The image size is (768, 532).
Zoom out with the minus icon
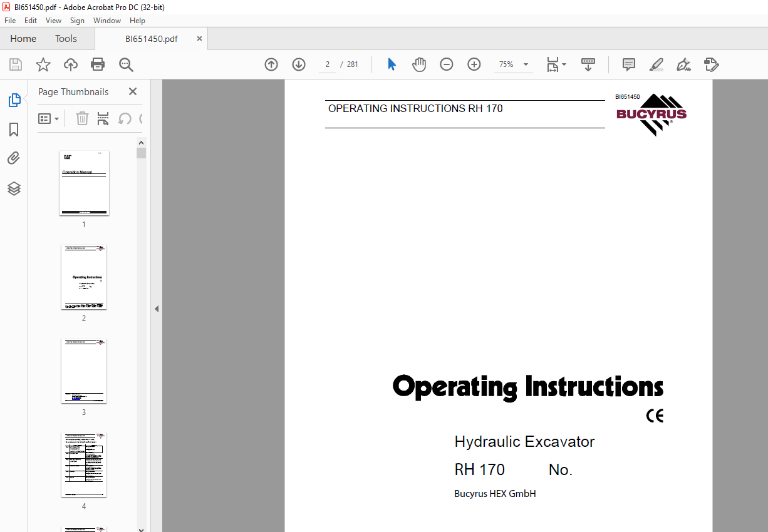click(447, 64)
